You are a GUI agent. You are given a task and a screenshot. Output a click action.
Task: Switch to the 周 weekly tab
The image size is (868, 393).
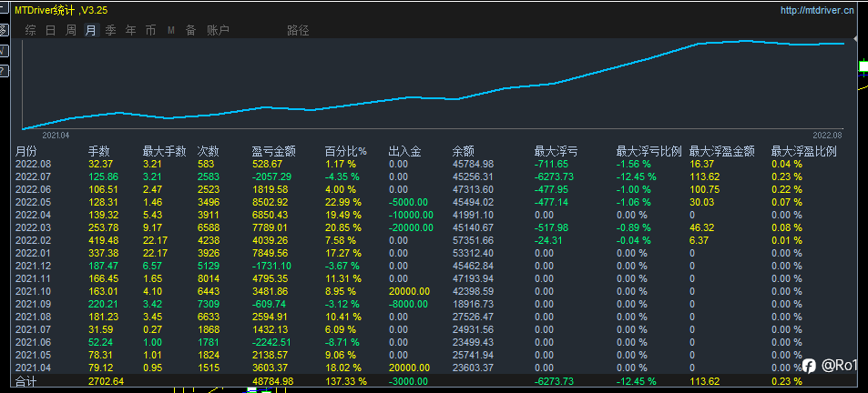71,30
